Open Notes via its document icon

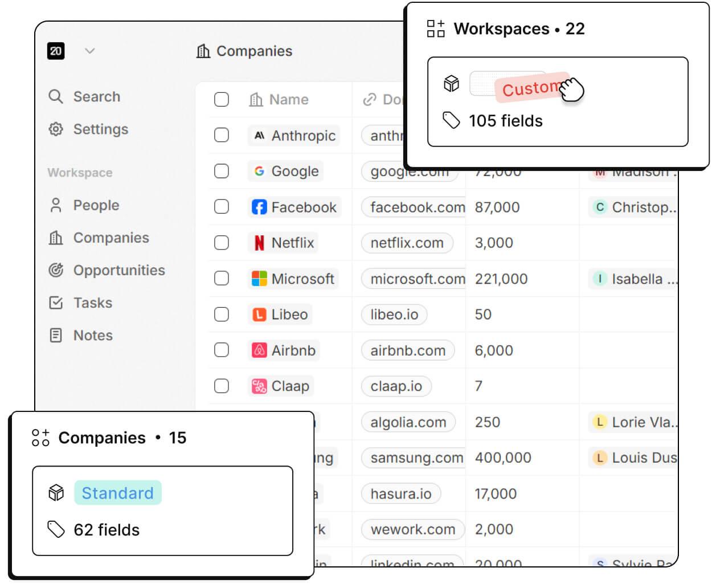click(x=56, y=336)
